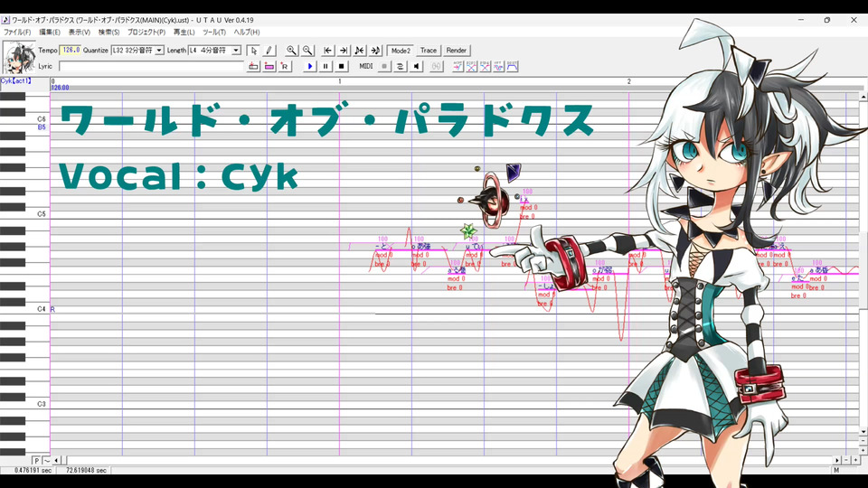Jump to the end of the track
This screenshot has height=488, width=868.
point(344,51)
